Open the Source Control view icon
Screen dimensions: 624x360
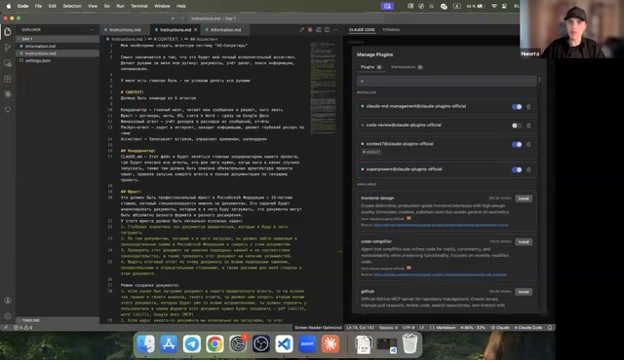(x=8, y=48)
